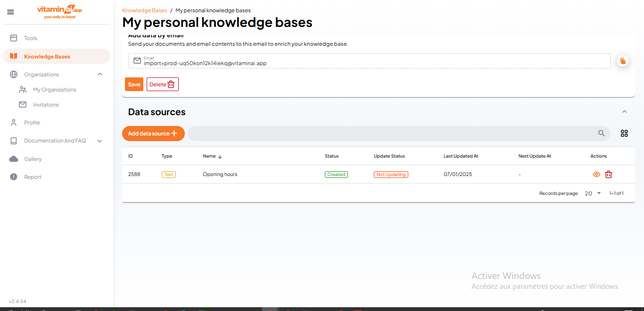This screenshot has height=311, width=644.
Task: Click the search magnifier icon
Action: [601, 134]
